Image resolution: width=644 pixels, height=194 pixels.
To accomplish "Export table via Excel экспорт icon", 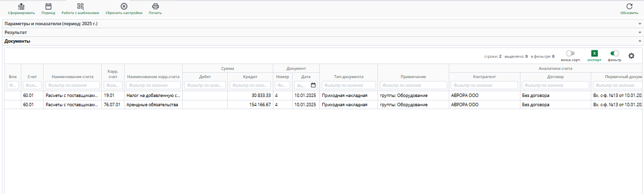I will pyautogui.click(x=595, y=54).
